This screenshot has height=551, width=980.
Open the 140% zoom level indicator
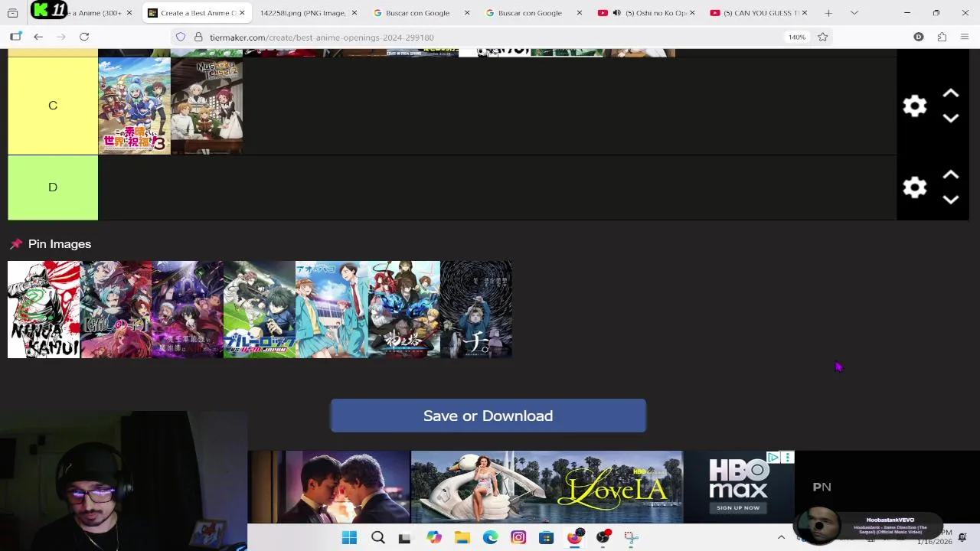point(797,37)
